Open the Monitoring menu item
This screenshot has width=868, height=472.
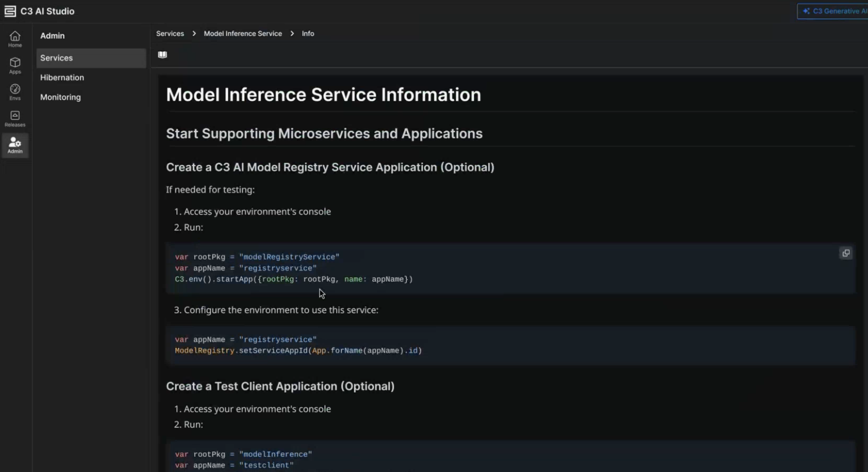(x=60, y=97)
